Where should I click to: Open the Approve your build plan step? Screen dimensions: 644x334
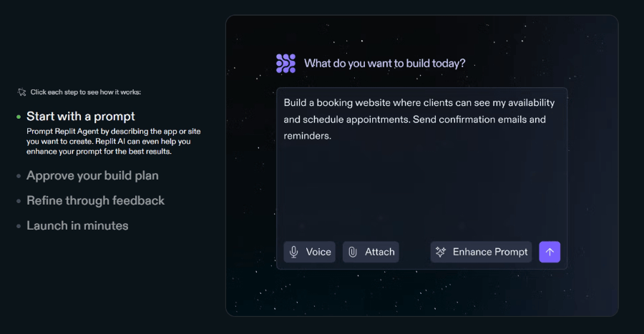(x=92, y=176)
